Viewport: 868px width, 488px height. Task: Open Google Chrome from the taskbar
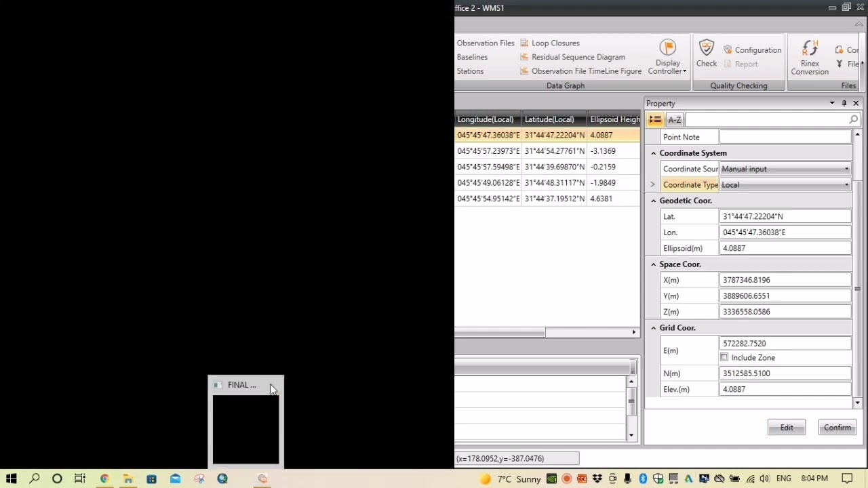pos(104,479)
